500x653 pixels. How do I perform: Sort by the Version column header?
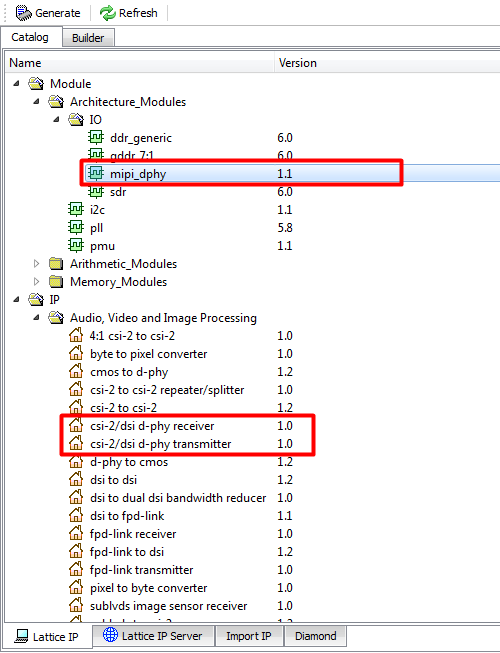(x=298, y=63)
